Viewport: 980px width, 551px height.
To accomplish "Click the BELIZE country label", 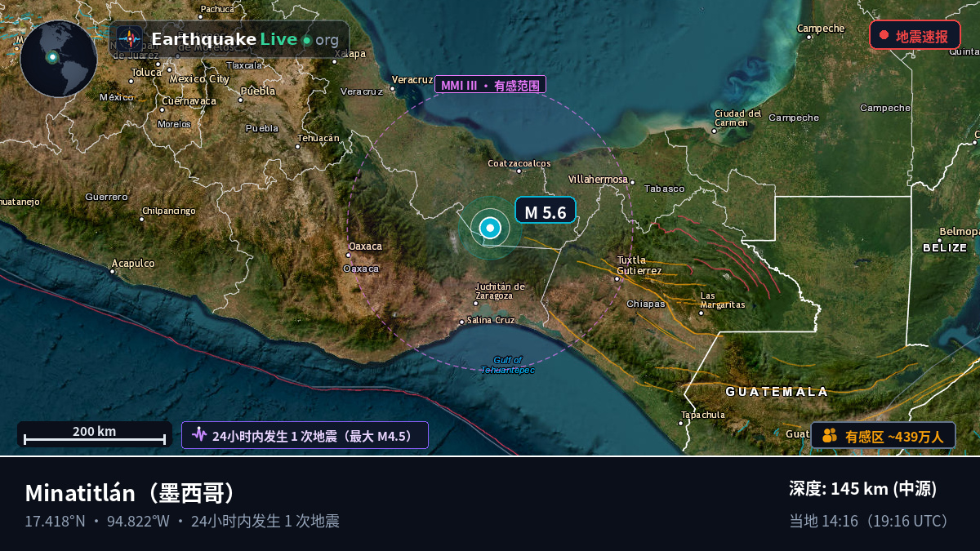I will coord(945,247).
